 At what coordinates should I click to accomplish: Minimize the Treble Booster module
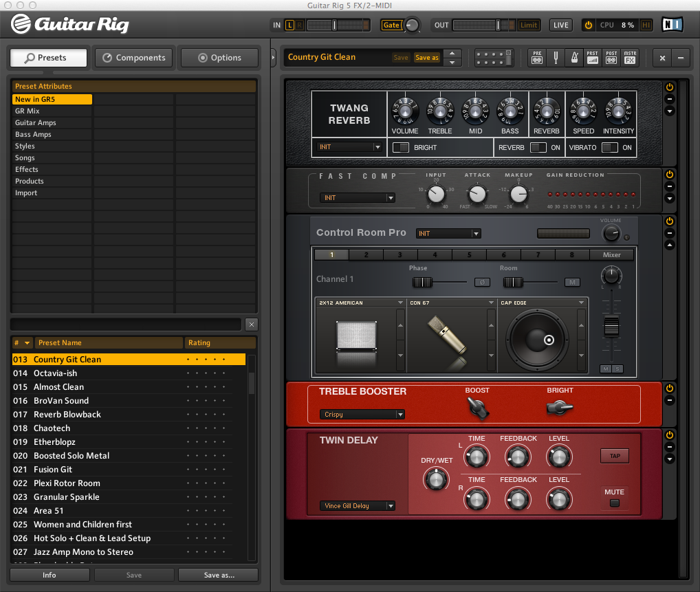click(x=670, y=400)
